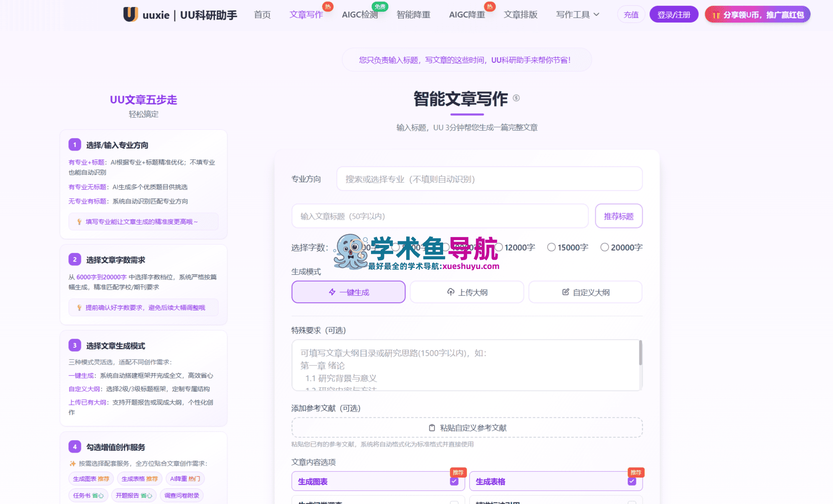Click 登录/注册 button
833x504 pixels.
[674, 15]
